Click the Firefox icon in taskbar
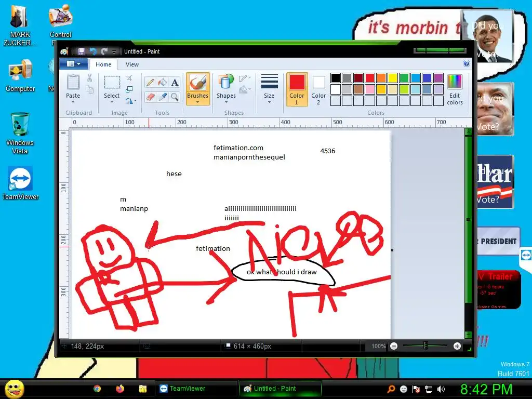 coord(120,389)
